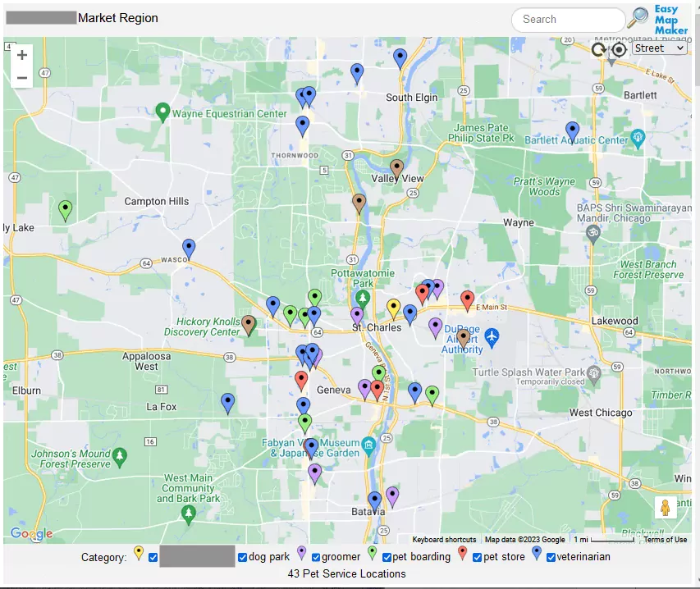Open the Street map type dropdown

coord(659,48)
